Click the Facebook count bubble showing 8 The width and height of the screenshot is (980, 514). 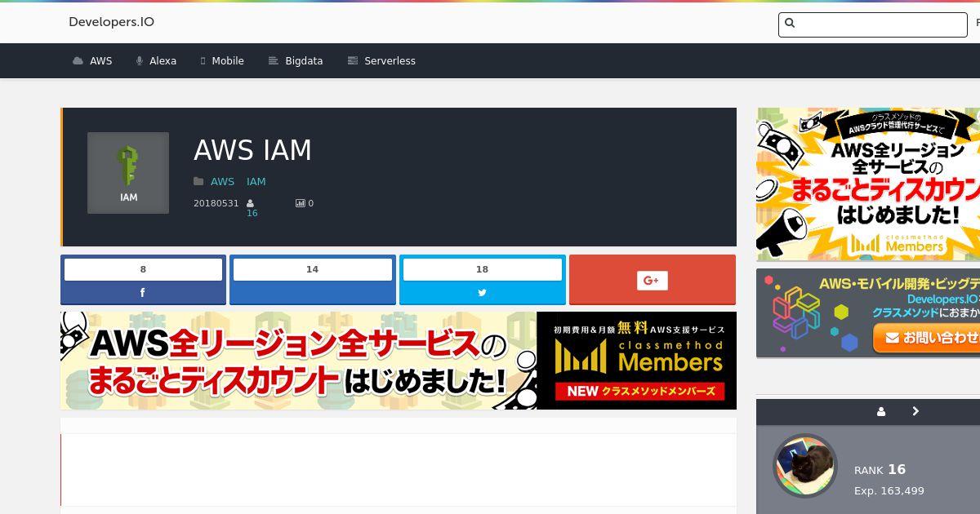tap(143, 269)
